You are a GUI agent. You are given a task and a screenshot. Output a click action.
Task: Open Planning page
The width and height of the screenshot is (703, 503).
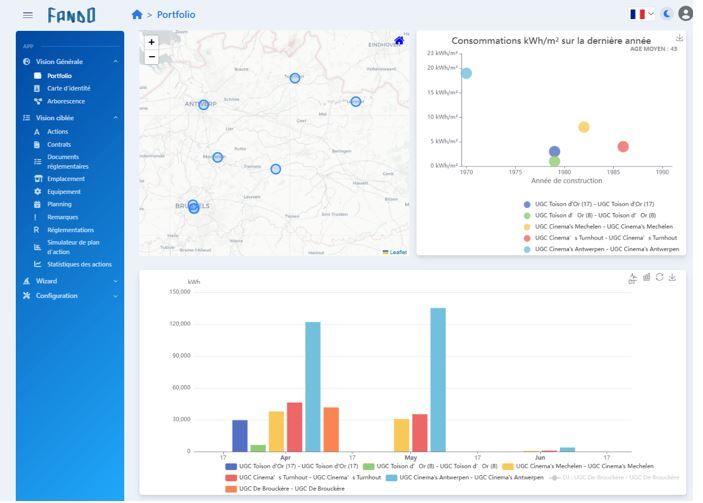(x=59, y=204)
